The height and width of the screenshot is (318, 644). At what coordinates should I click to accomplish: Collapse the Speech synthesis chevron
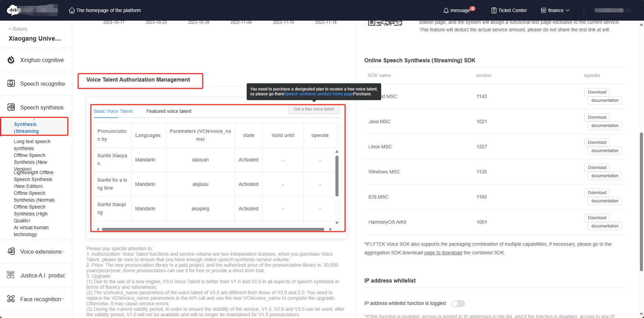click(64, 108)
